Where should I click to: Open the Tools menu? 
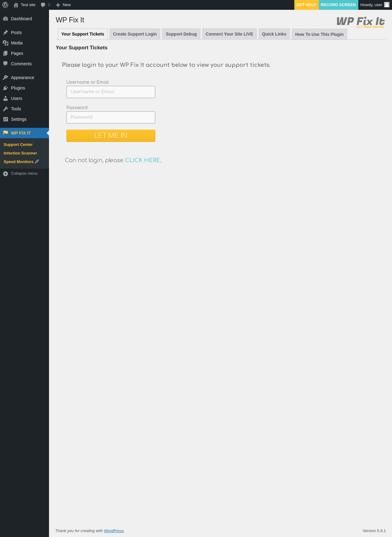(x=24, y=109)
